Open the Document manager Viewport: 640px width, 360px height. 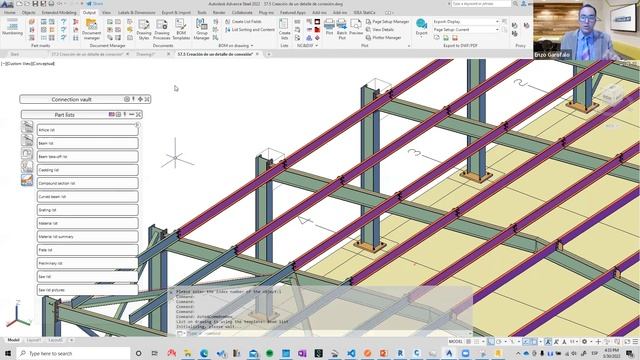91,29
